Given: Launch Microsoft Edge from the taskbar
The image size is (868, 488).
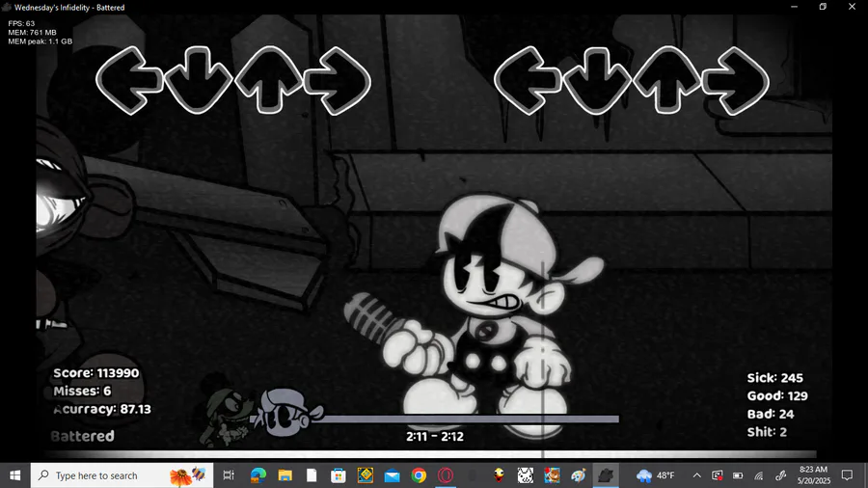Looking at the screenshot, I should [x=258, y=475].
